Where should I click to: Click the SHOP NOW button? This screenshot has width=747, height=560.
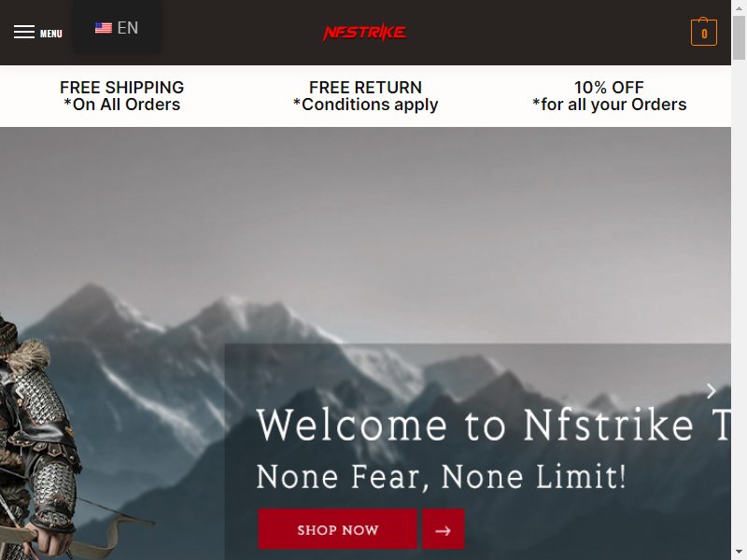coord(337,529)
